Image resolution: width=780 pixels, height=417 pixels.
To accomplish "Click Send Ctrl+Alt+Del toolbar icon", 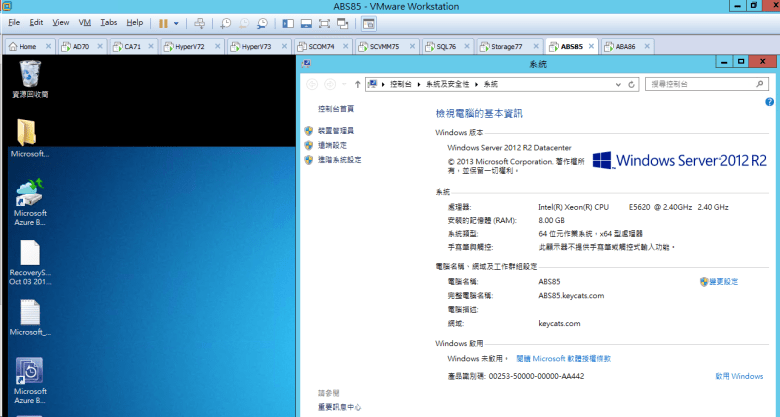I will (x=199, y=22).
